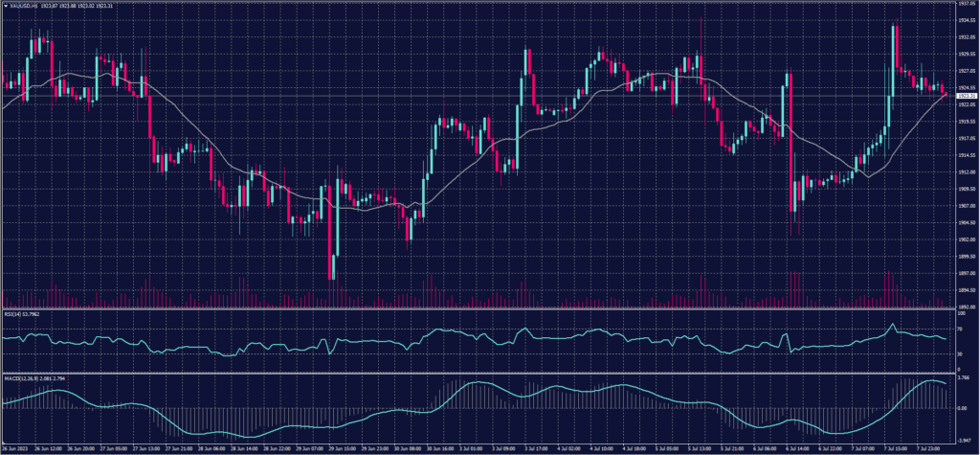
Task: Click the RSI scale value 30
Action: tap(961, 353)
